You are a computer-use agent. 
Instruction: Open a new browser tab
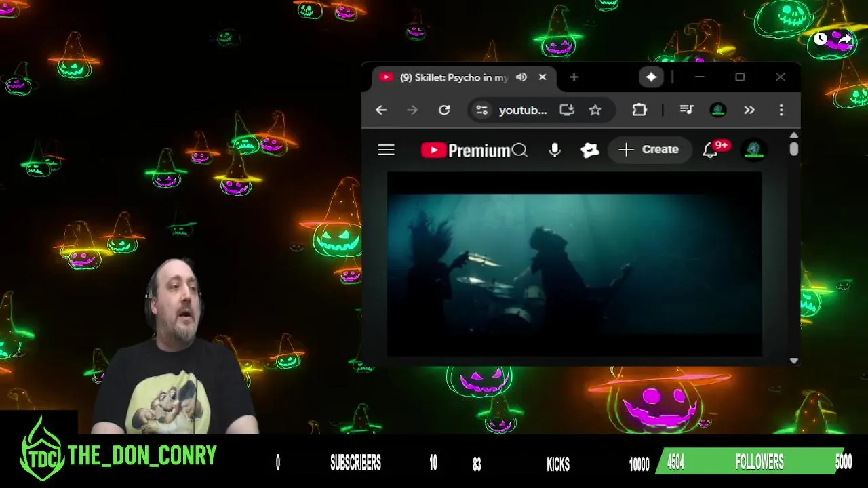tap(574, 77)
